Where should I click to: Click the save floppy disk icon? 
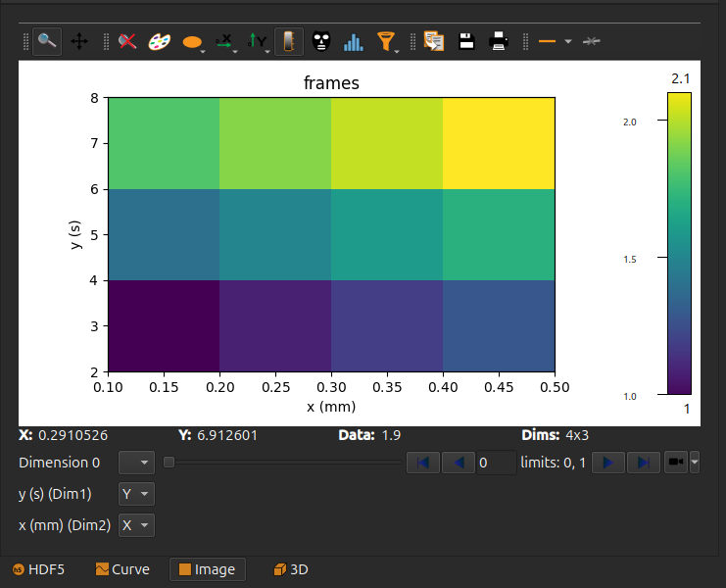467,41
